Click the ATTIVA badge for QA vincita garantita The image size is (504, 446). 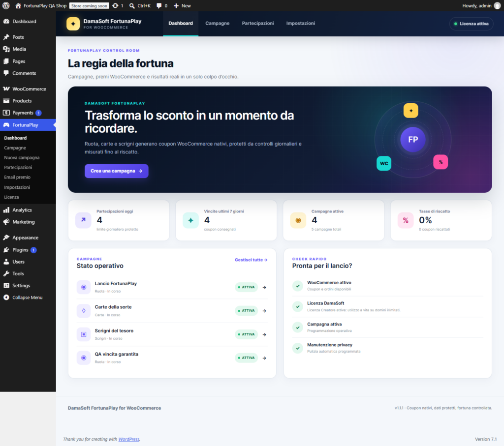click(247, 357)
